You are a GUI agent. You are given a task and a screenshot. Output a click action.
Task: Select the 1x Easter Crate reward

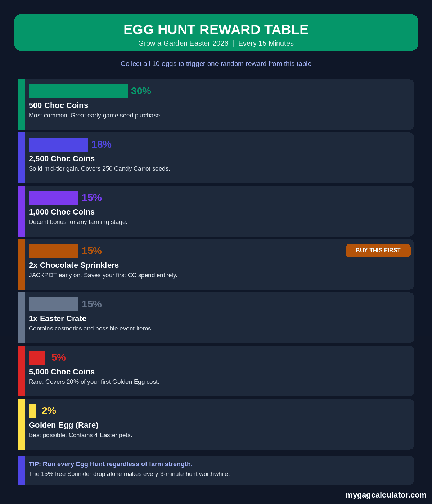pyautogui.click(x=216, y=318)
